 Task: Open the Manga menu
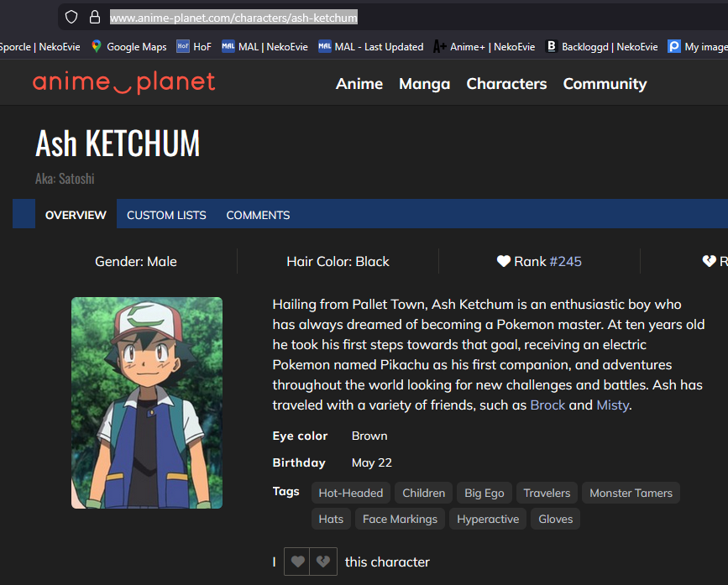click(x=424, y=84)
